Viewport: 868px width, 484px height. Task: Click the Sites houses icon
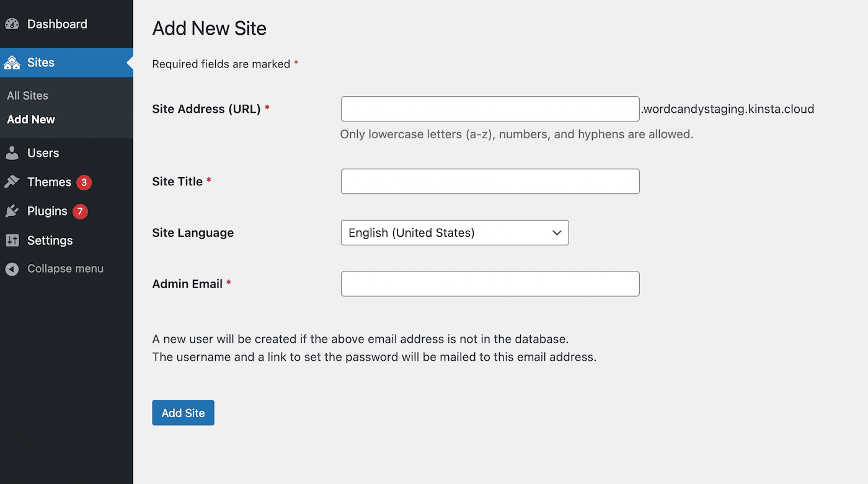point(12,63)
